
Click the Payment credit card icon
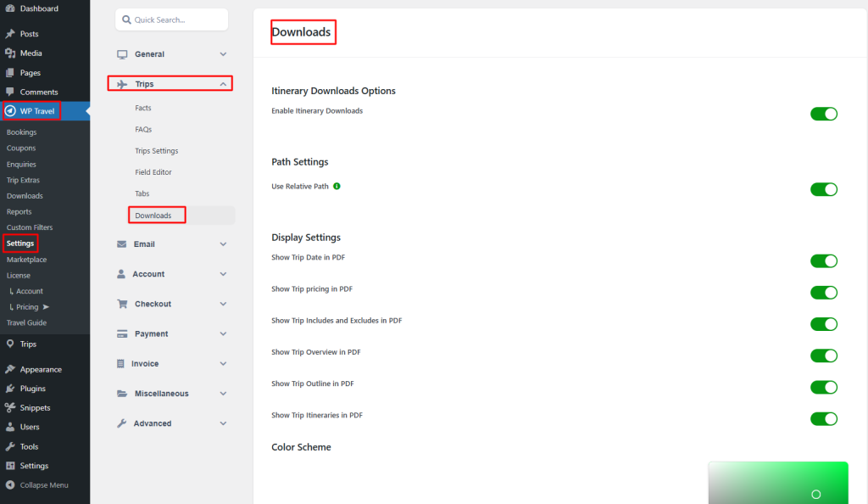click(x=122, y=334)
